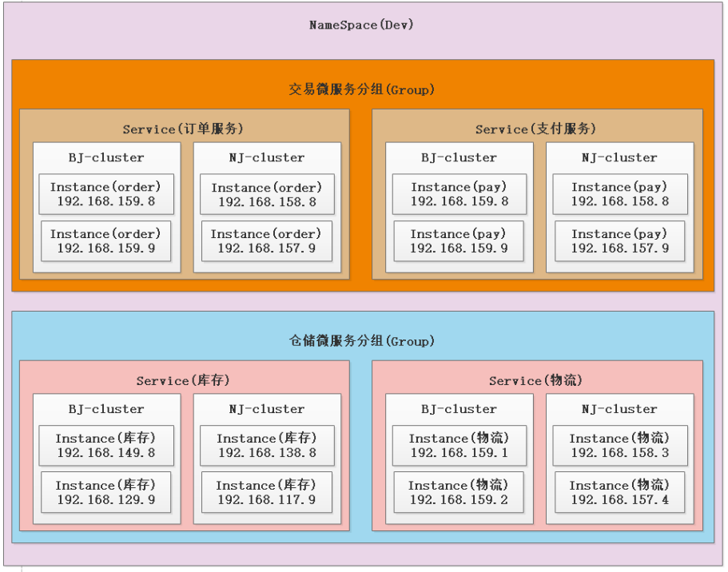
Task: Select NJ-cluster under 物流 service
Action: (x=619, y=408)
